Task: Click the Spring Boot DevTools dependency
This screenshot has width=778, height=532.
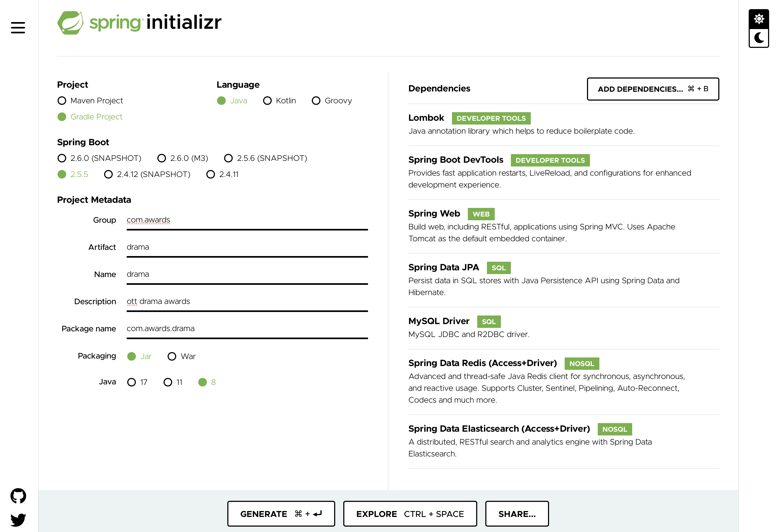Action: [x=564, y=173]
